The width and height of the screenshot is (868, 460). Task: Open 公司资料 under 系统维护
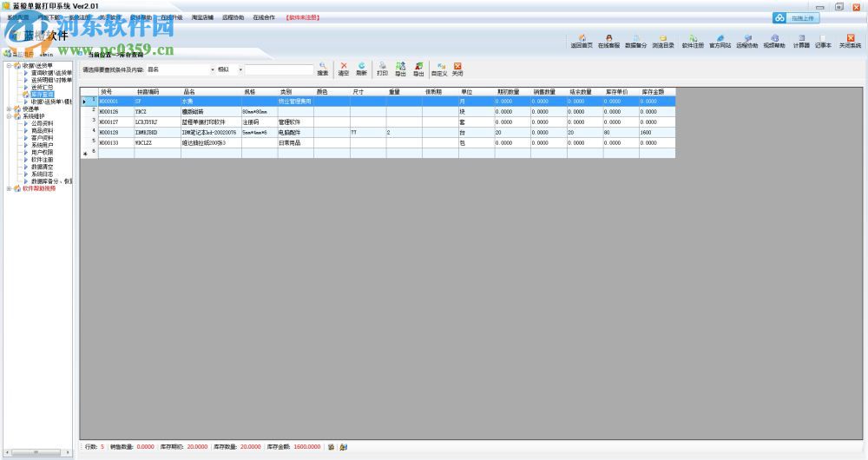pos(42,123)
